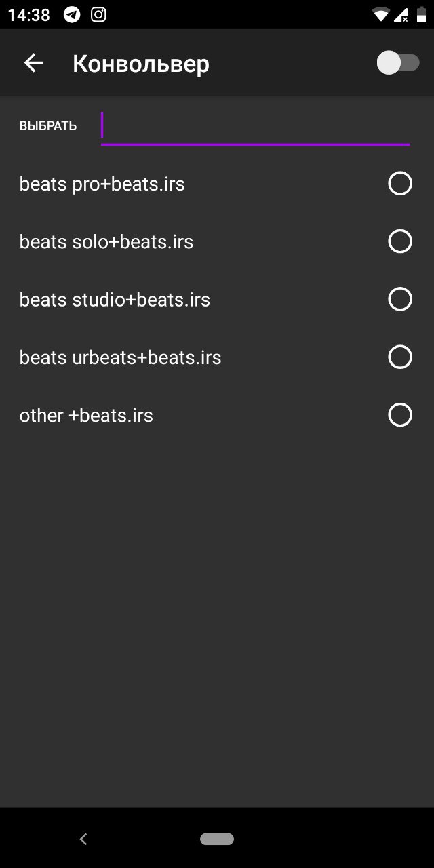The width and height of the screenshot is (434, 868).
Task: Toggle the Конвольвер enable switch
Action: point(398,63)
